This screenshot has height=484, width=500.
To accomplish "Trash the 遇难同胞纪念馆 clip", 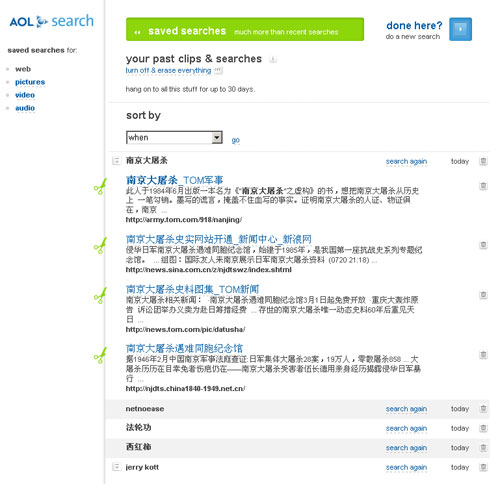I will [483, 355].
